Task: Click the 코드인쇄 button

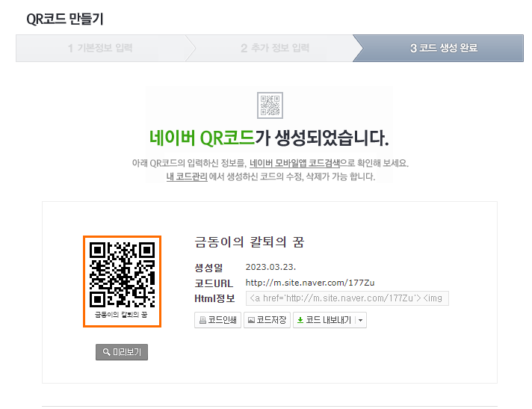Action: point(217,320)
